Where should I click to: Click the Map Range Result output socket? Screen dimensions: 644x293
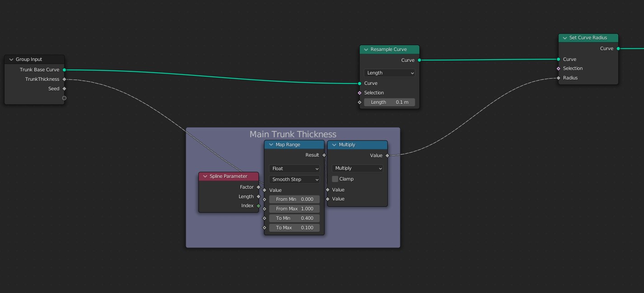click(324, 155)
